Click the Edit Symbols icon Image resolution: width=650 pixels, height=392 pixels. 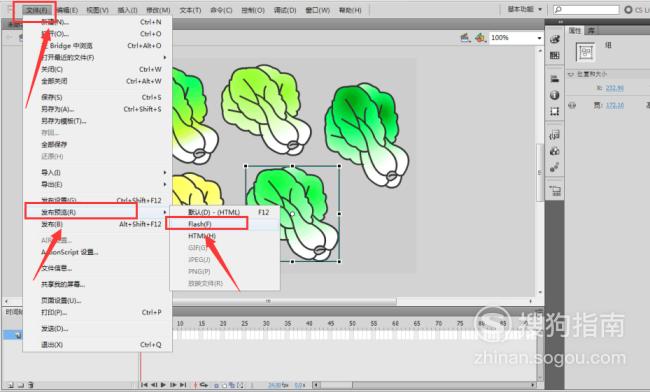pyautogui.click(x=480, y=38)
